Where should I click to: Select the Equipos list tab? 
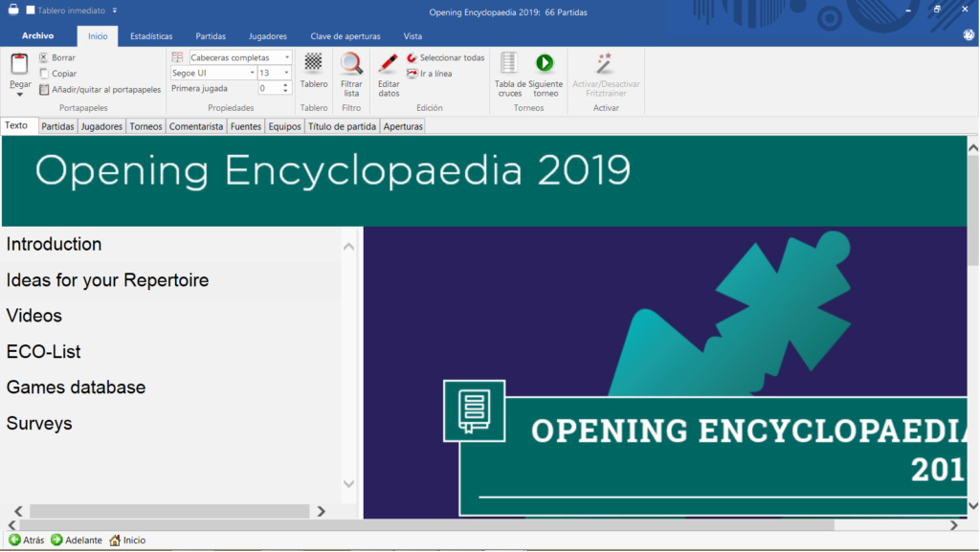pos(284,126)
